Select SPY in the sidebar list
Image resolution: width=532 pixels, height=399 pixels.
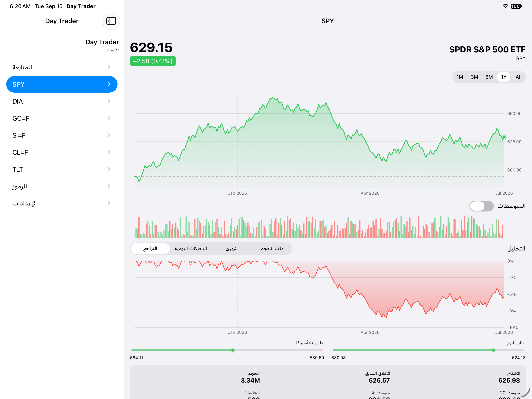click(x=62, y=84)
